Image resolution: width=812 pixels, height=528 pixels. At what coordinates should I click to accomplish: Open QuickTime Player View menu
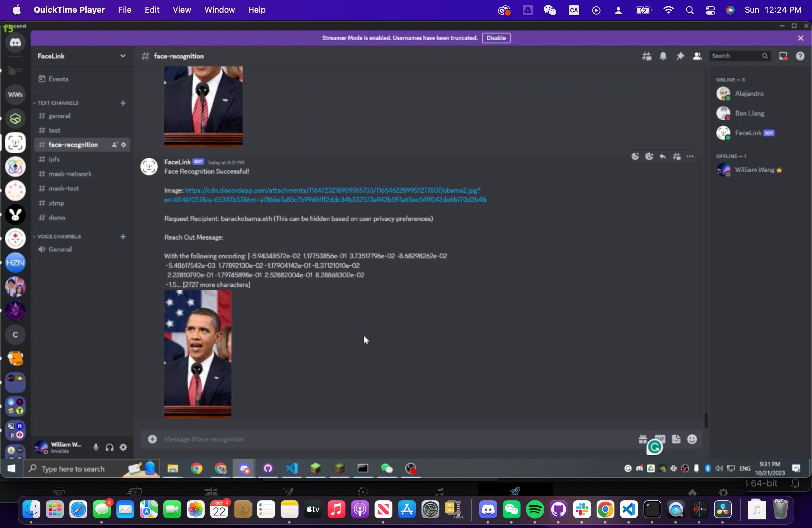pyautogui.click(x=181, y=10)
